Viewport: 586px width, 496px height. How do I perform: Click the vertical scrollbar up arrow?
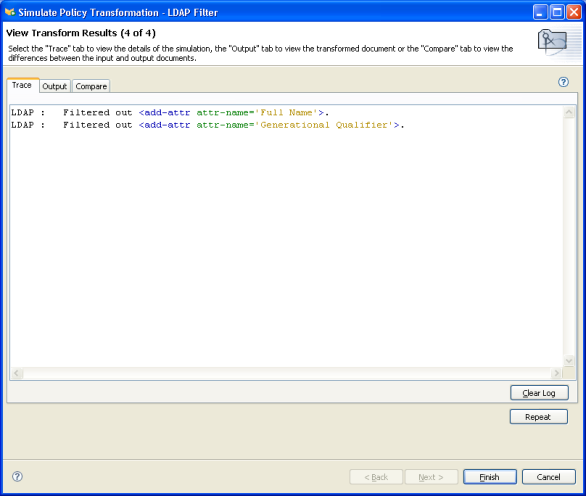click(569, 112)
